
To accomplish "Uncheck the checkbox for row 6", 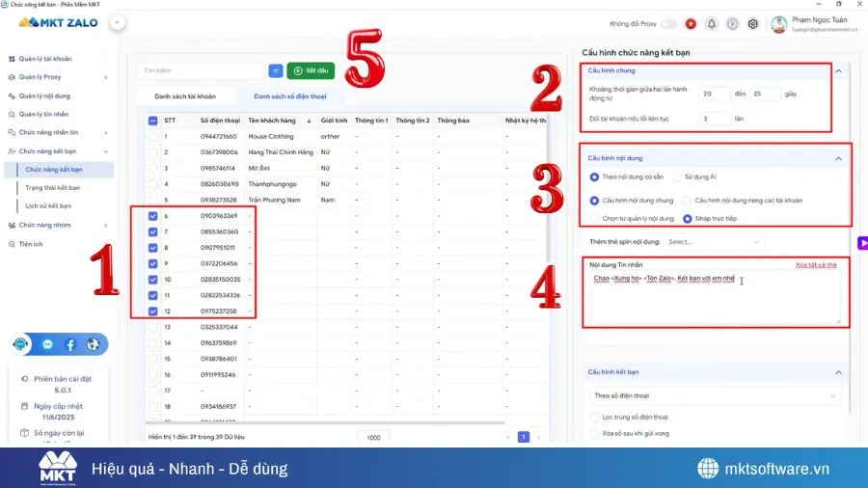I will [x=153, y=215].
